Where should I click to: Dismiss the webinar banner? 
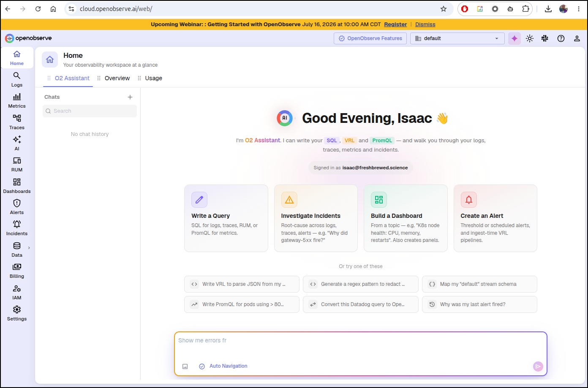(x=425, y=24)
